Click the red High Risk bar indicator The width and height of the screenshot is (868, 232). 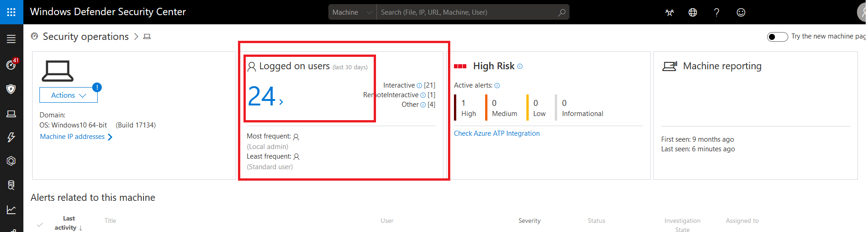(x=460, y=66)
